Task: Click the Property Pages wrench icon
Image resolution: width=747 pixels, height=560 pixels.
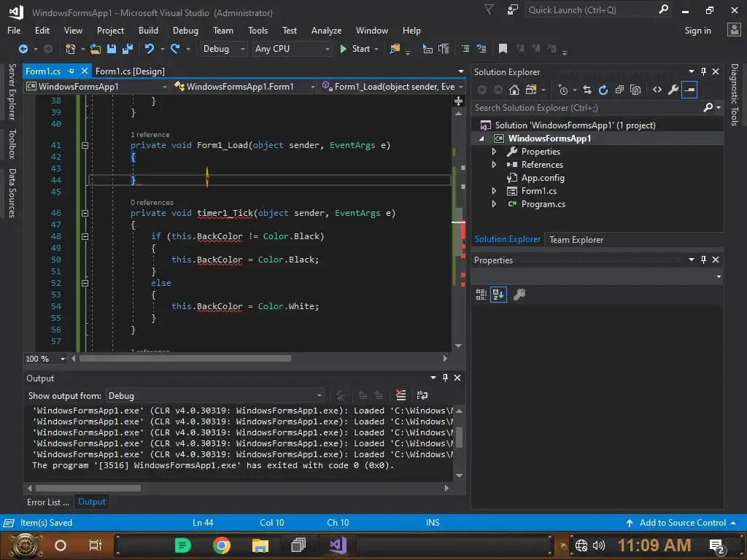Action: (x=519, y=295)
